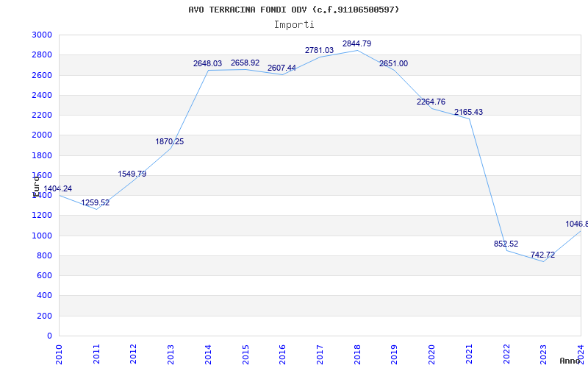Click the 2022 x-axis year label
The height and width of the screenshot is (368, 588).
click(x=506, y=354)
